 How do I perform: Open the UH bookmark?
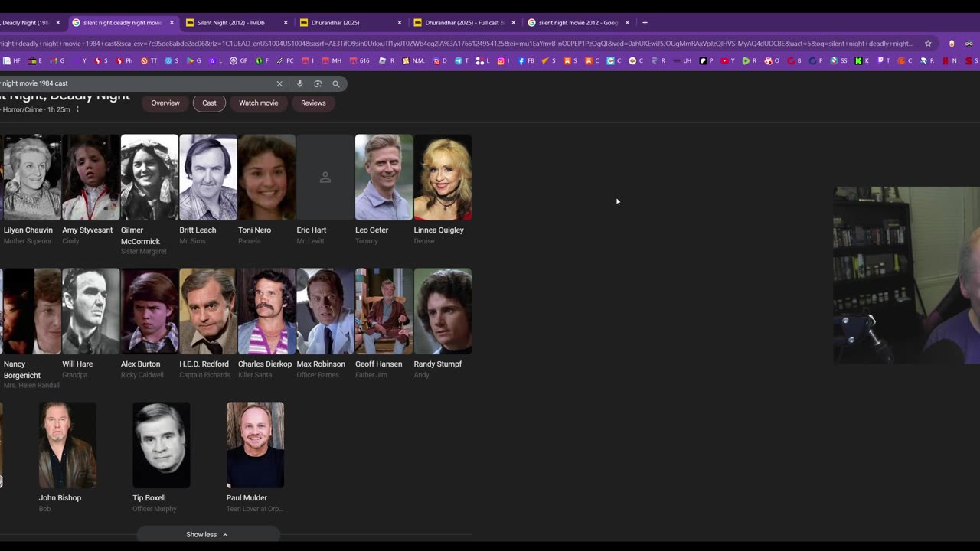(681, 60)
